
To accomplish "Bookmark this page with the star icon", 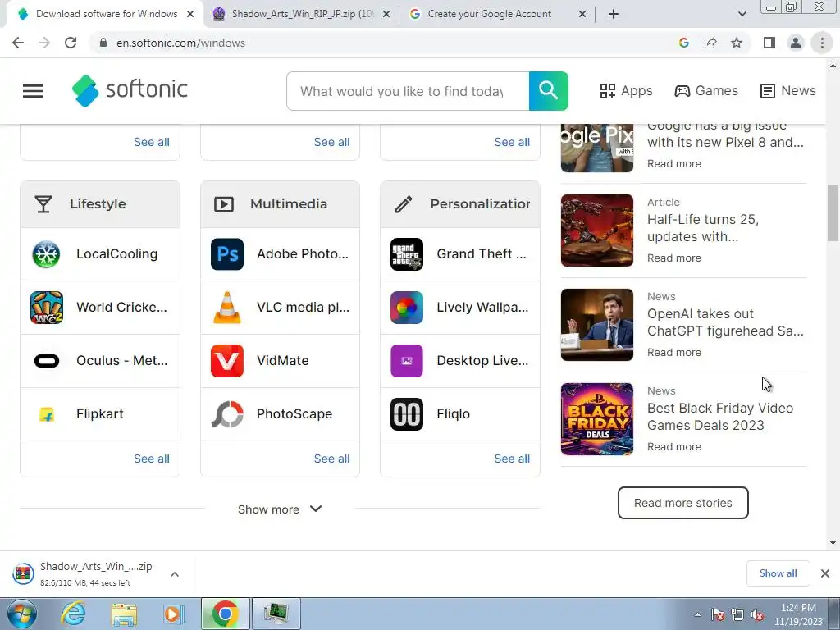I will 737,43.
